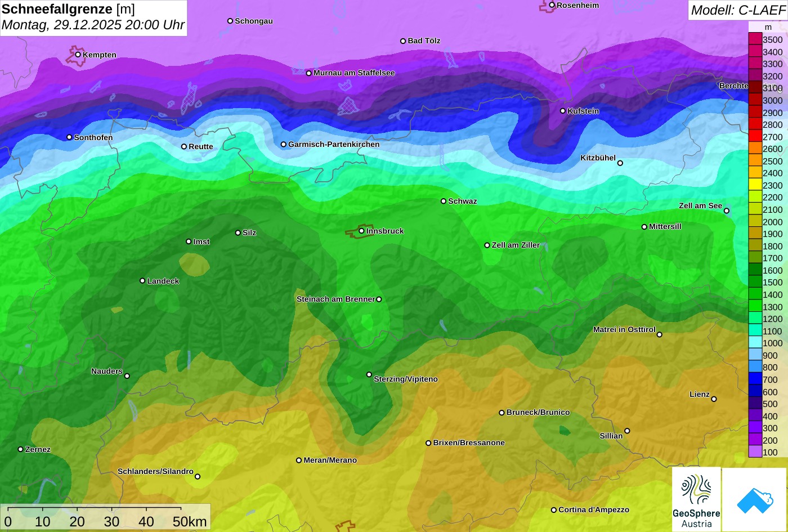Click the Schlanders/Silandro label
Image resolution: width=788 pixels, height=532 pixels.
click(x=155, y=472)
